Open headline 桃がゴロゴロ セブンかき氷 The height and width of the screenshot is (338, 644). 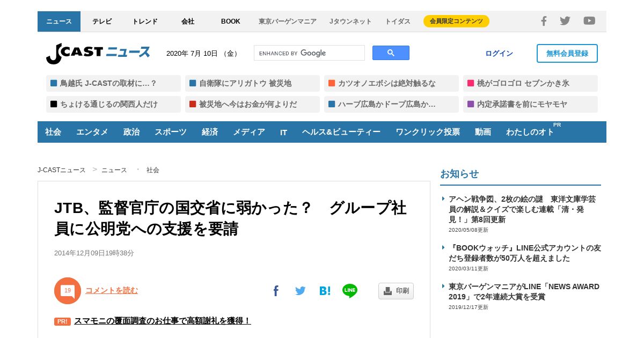530,84
